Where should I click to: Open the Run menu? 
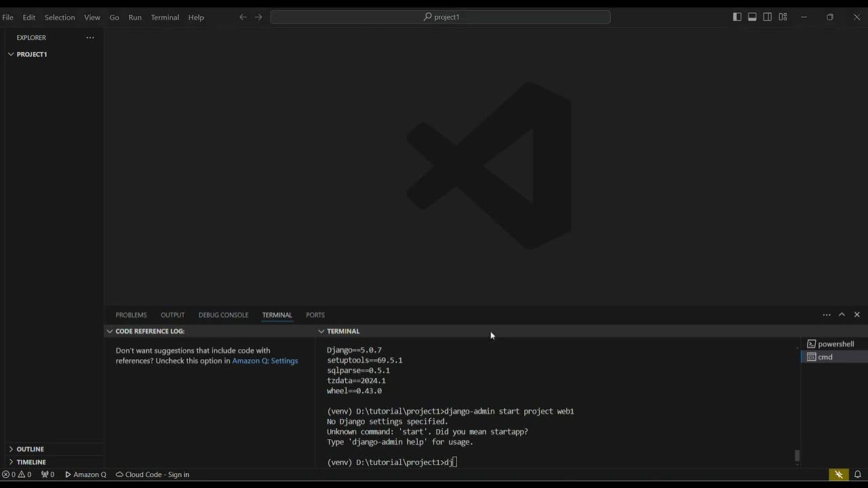point(135,17)
